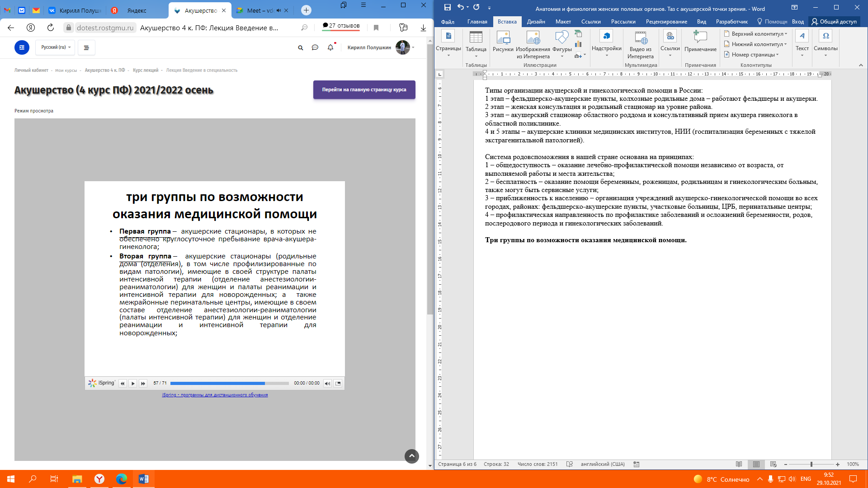
Task: Save the Word document
Action: click(447, 7)
